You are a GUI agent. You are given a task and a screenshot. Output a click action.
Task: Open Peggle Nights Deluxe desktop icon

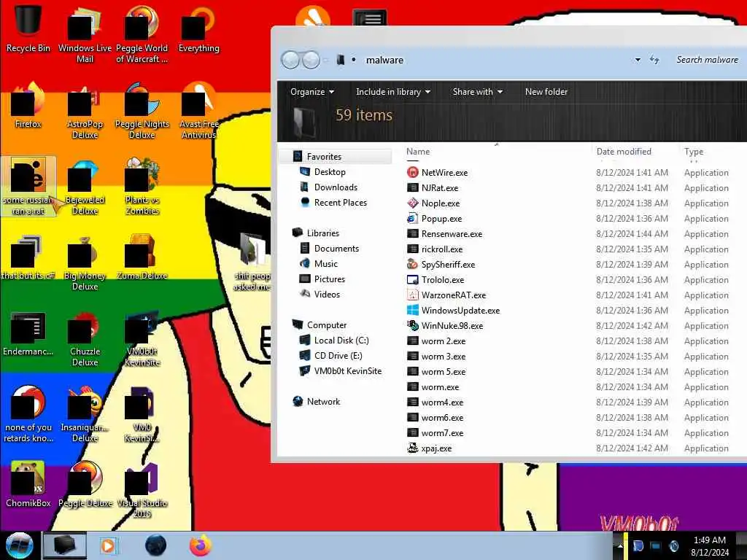click(x=142, y=111)
